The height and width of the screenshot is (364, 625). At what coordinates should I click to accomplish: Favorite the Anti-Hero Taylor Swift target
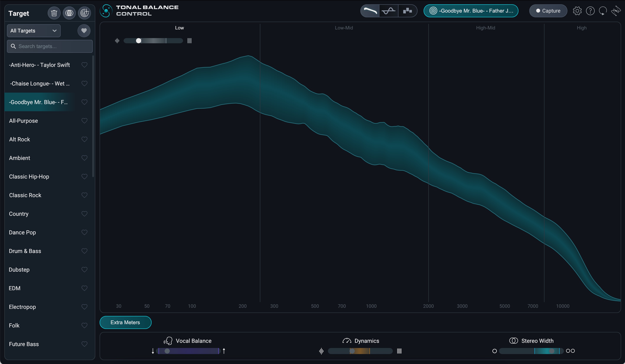tap(84, 65)
